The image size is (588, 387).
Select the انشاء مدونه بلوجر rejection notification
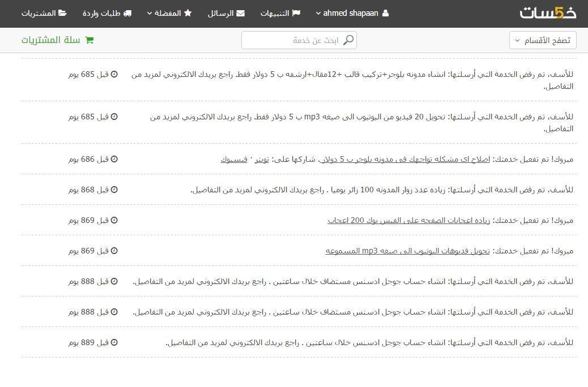299,80
